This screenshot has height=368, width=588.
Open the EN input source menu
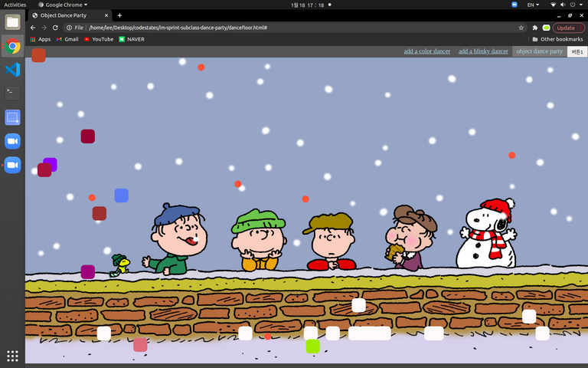pyautogui.click(x=533, y=5)
